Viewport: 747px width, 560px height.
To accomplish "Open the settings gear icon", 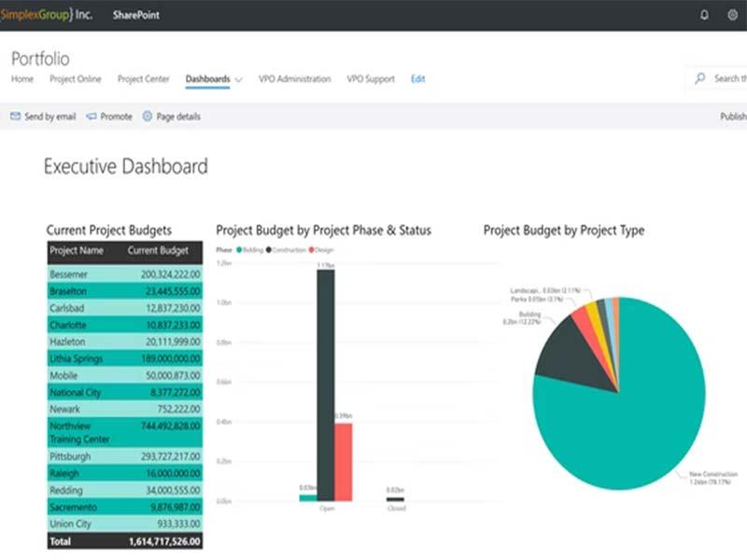I will (x=733, y=15).
